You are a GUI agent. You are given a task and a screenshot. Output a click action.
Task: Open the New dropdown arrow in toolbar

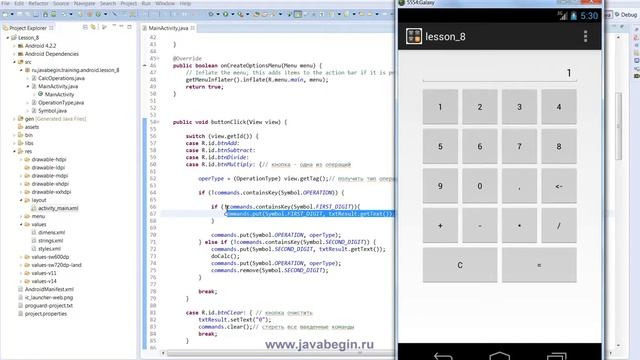click(x=12, y=14)
